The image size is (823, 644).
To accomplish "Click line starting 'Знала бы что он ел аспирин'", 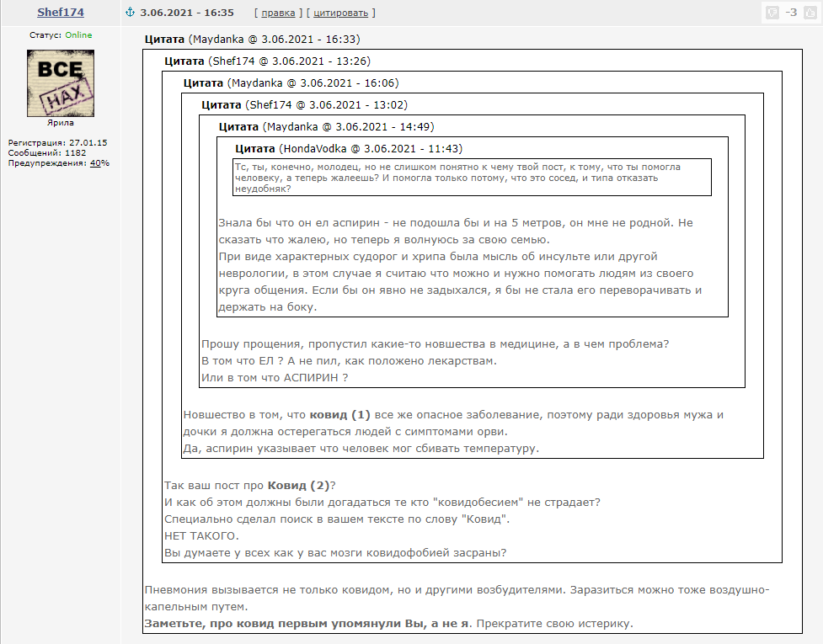I will coord(456,223).
